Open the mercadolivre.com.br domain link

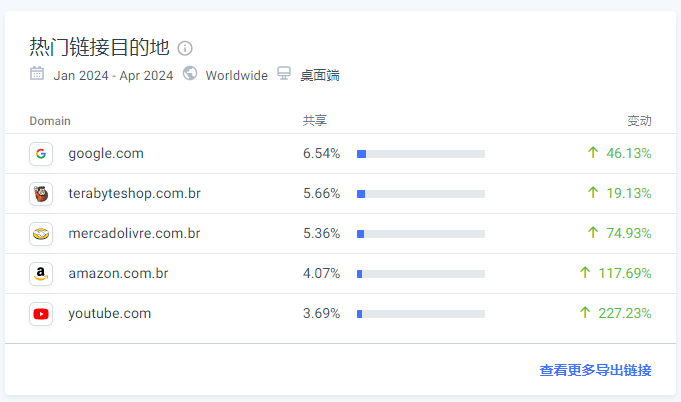pyautogui.click(x=134, y=234)
